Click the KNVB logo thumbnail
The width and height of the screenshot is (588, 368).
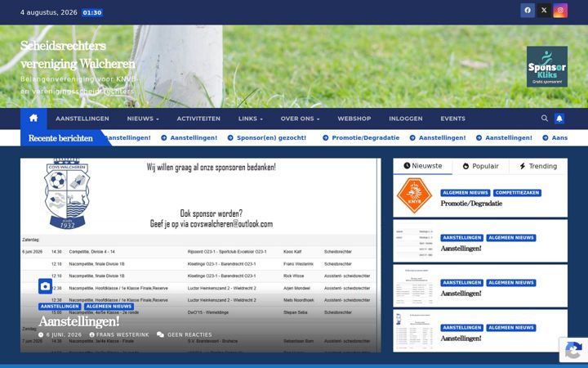coord(414,195)
